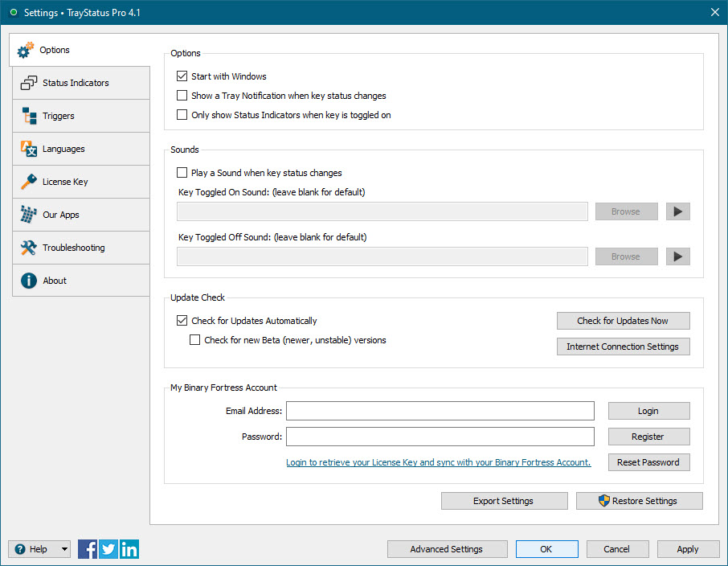The height and width of the screenshot is (566, 728).
Task: Click Browse for Key Toggled On Sound
Action: click(x=626, y=211)
